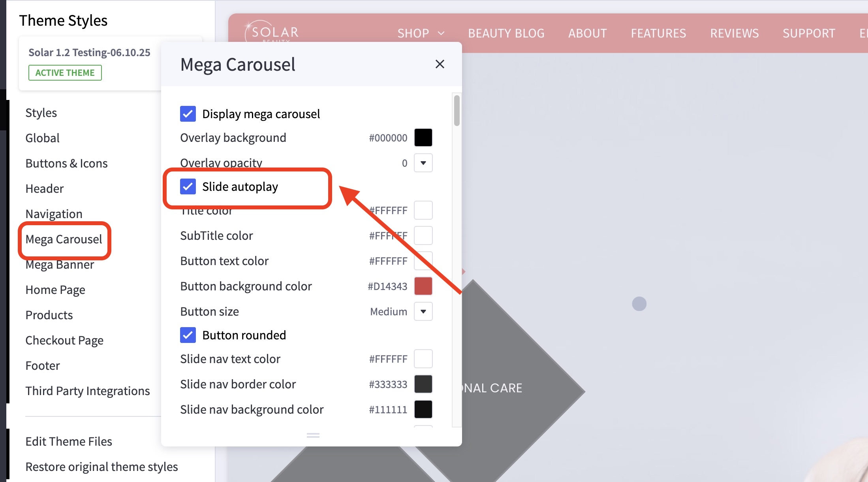
Task: Toggle the Slide autoplay checkbox
Action: pos(188,186)
